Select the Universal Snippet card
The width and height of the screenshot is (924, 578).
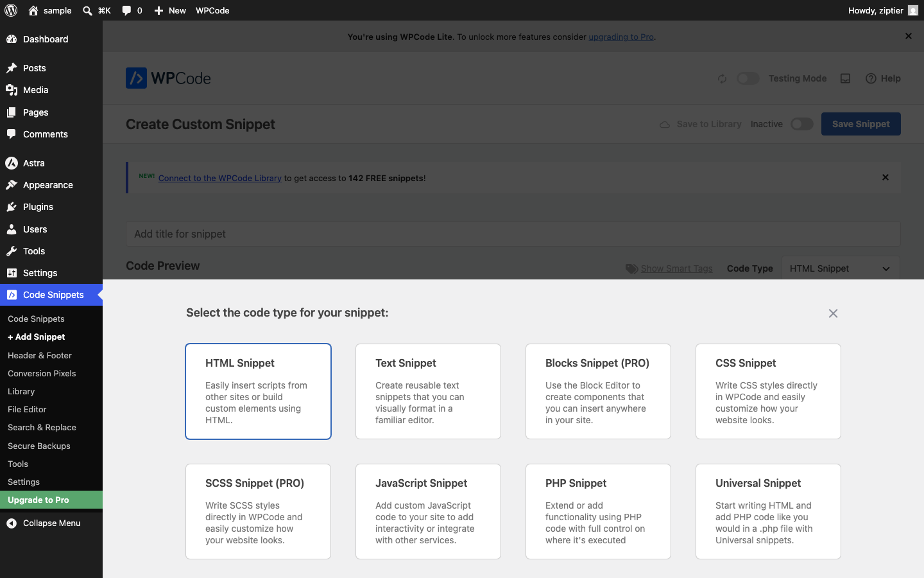coord(768,511)
